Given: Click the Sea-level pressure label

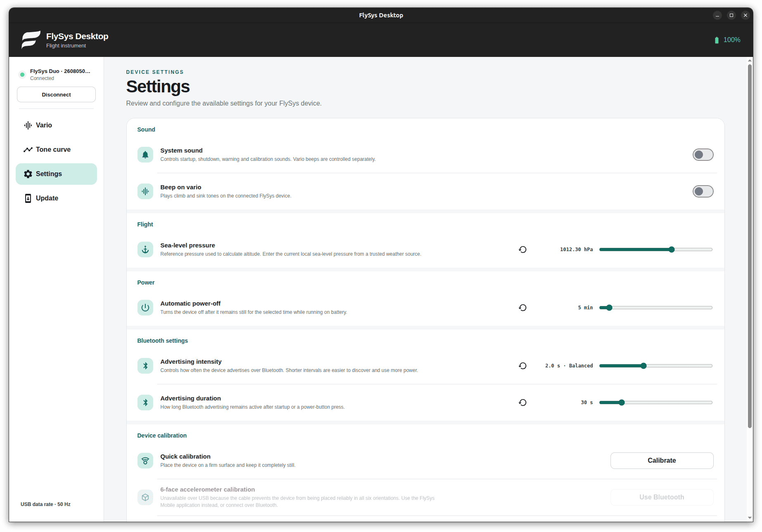Looking at the screenshot, I should [x=187, y=245].
